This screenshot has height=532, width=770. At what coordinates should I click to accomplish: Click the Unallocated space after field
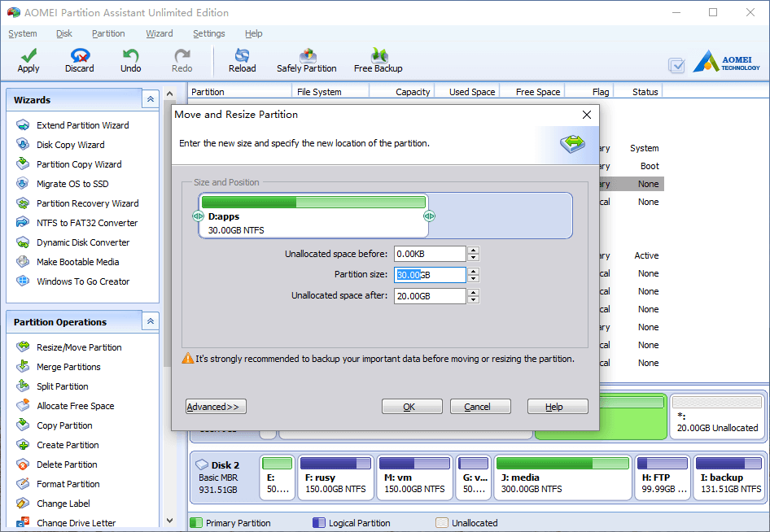(x=430, y=296)
